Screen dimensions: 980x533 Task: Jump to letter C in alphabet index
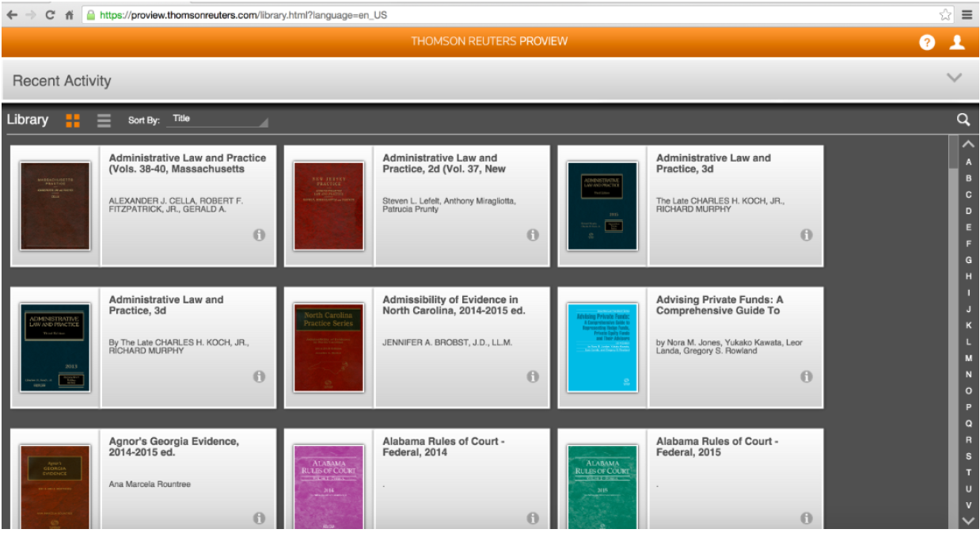click(x=969, y=195)
